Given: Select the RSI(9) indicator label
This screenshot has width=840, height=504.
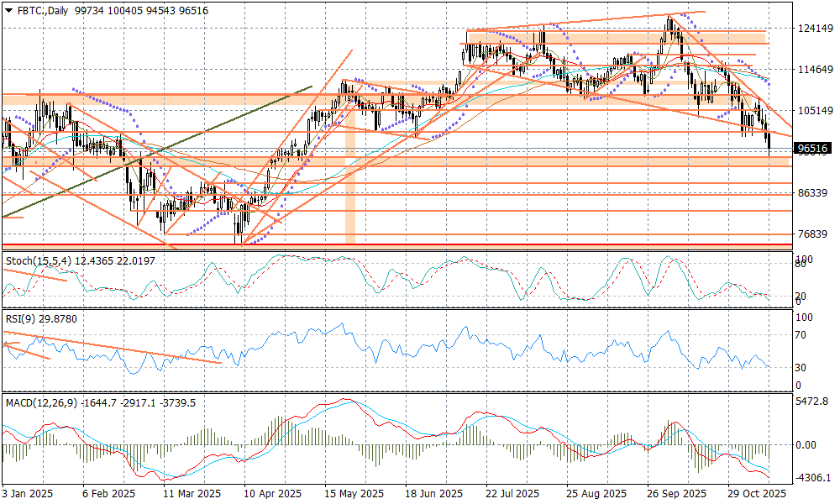Looking at the screenshot, I should click(x=23, y=319).
